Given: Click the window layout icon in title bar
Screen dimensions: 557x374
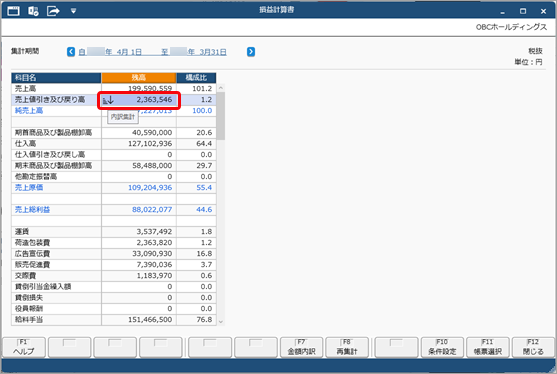Looking at the screenshot, I should [x=13, y=11].
